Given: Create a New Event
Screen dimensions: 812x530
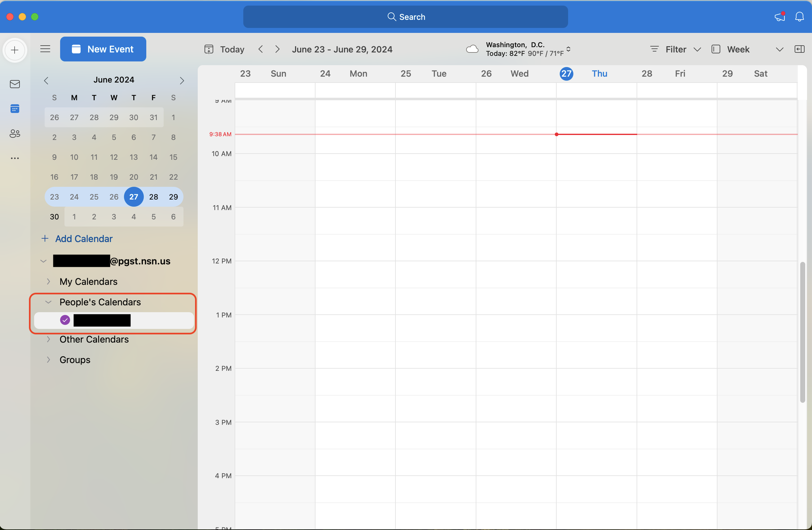Looking at the screenshot, I should tap(103, 49).
